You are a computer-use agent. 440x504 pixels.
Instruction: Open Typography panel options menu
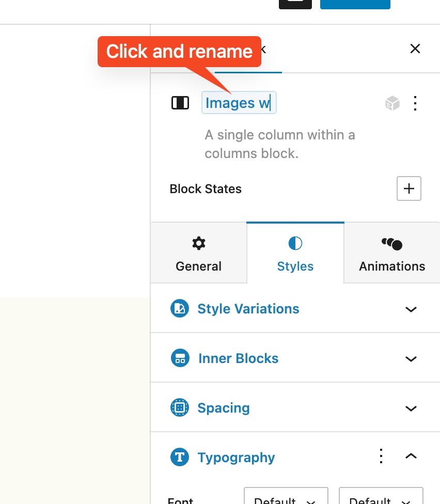[381, 456]
